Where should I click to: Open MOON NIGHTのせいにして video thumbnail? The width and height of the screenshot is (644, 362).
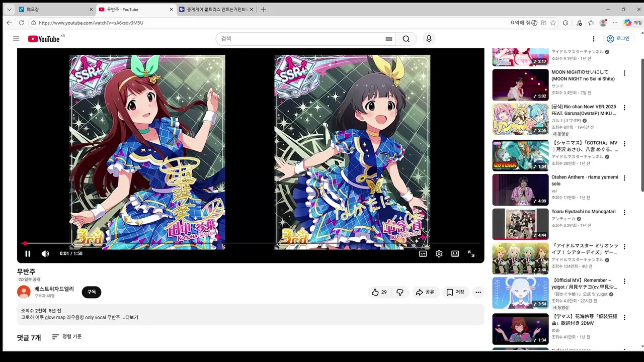(520, 85)
